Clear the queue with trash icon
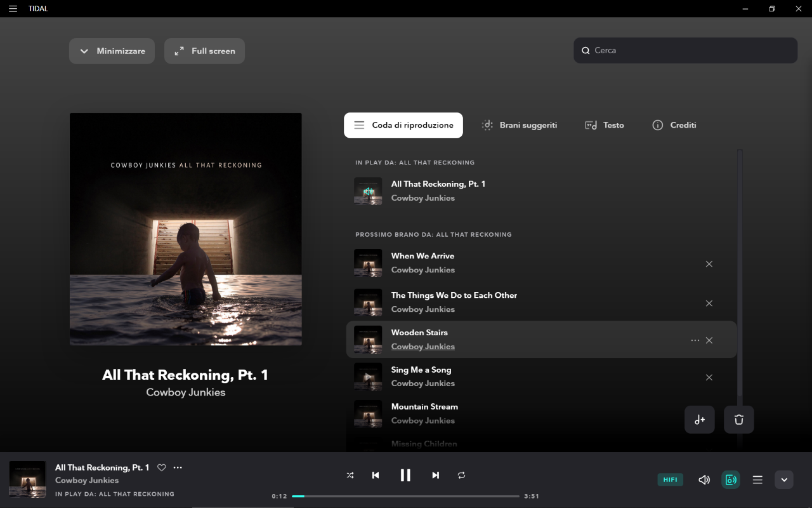This screenshot has width=812, height=508. (739, 420)
